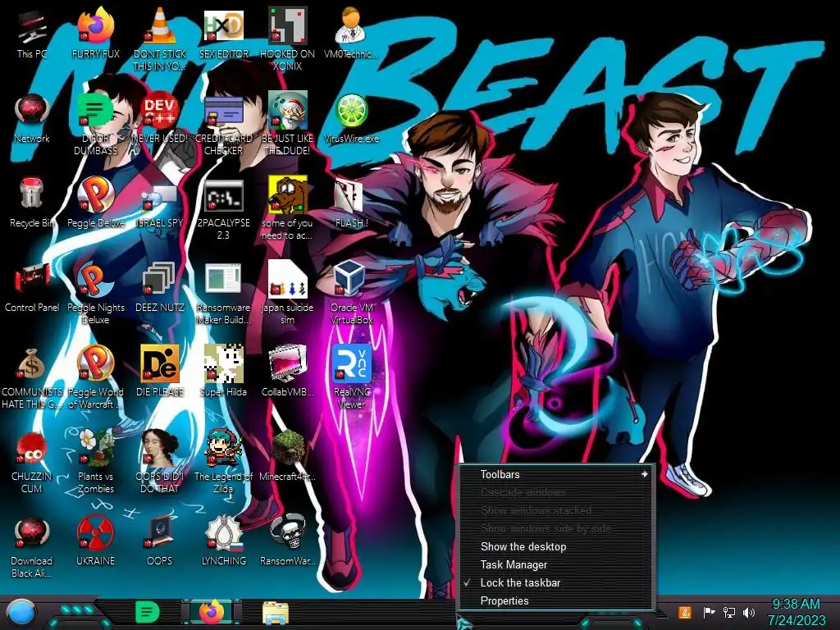Open the network tray icon
The height and width of the screenshot is (630, 840).
[x=728, y=612]
